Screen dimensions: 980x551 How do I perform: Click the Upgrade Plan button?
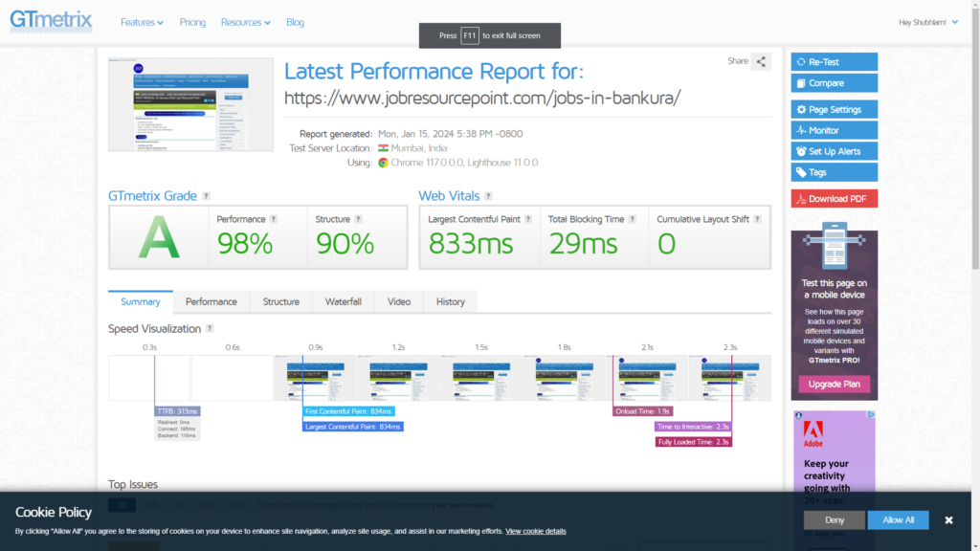click(834, 385)
